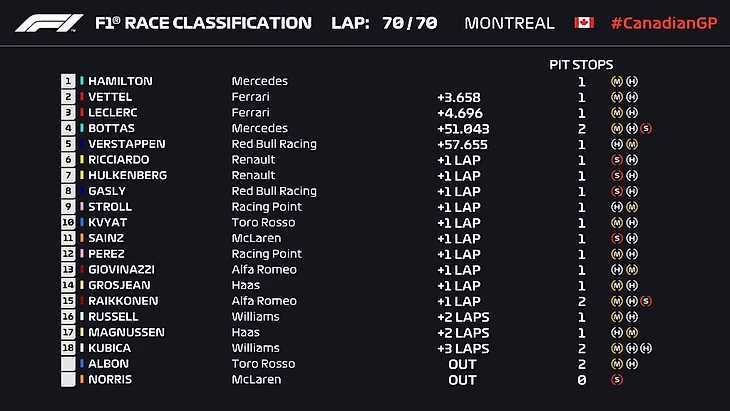Click the PIT STOPS column header
The image size is (730, 411).
coord(581,64)
